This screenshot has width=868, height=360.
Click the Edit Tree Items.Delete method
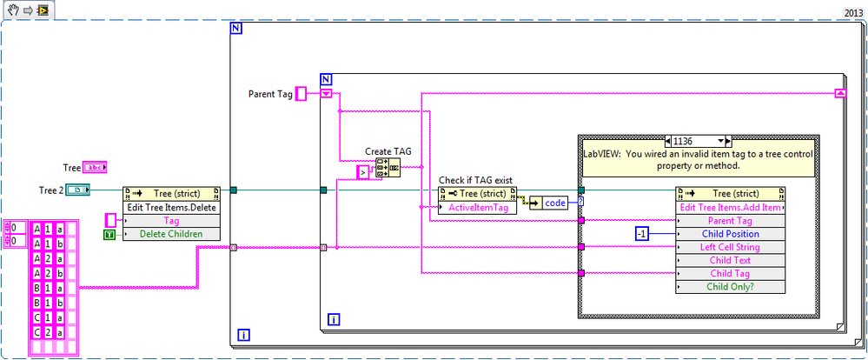click(x=171, y=208)
